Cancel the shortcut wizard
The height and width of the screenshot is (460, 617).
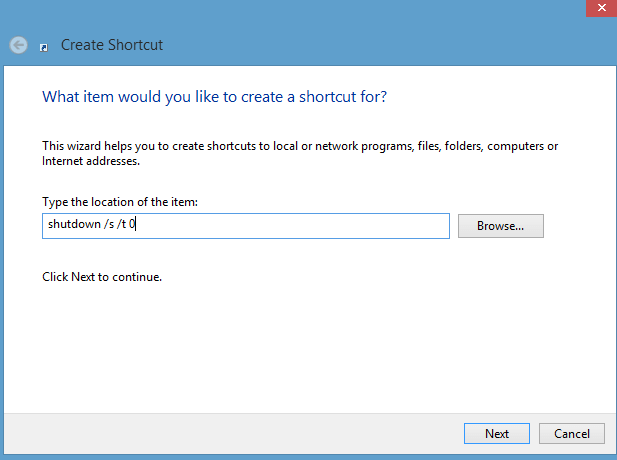tap(571, 434)
